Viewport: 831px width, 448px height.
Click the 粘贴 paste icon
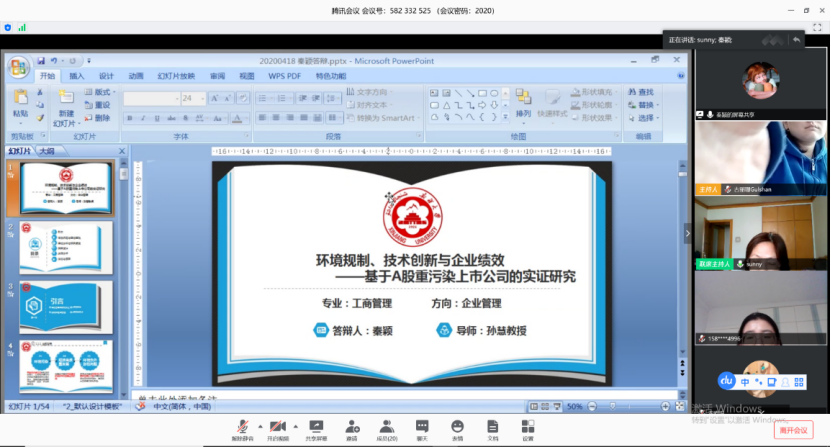pyautogui.click(x=21, y=98)
